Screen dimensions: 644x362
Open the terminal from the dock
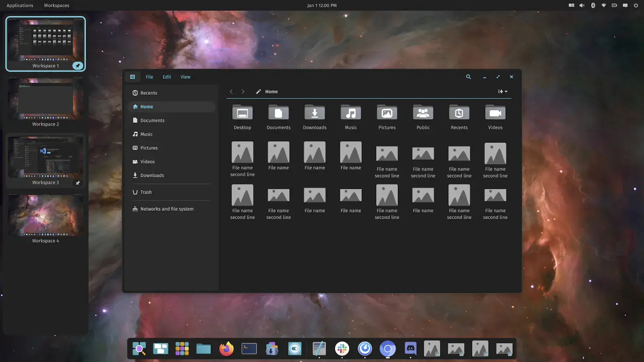249,349
